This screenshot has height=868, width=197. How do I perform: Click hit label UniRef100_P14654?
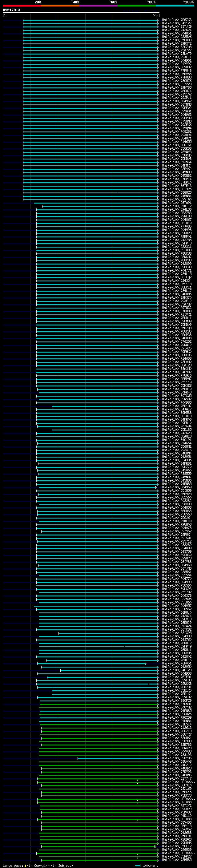tap(177, 443)
